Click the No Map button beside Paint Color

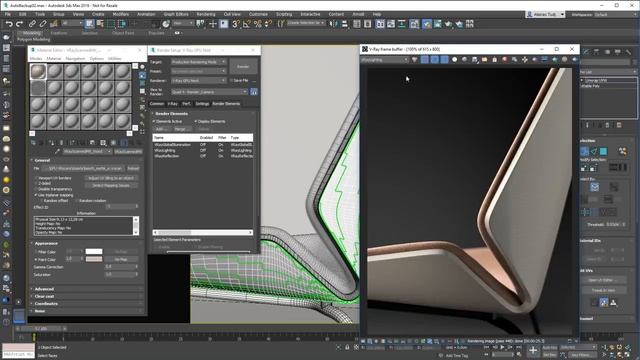click(121, 259)
